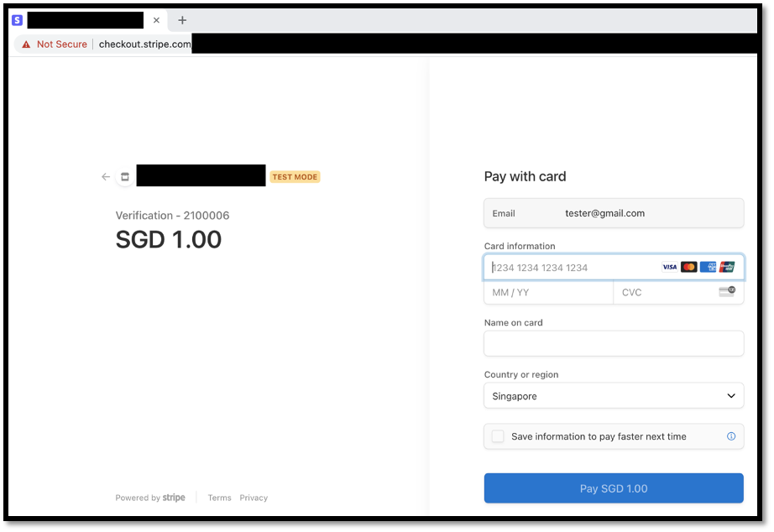Click the Powered by Stripe link
Viewport: 774px width, 532px height.
[x=150, y=498]
